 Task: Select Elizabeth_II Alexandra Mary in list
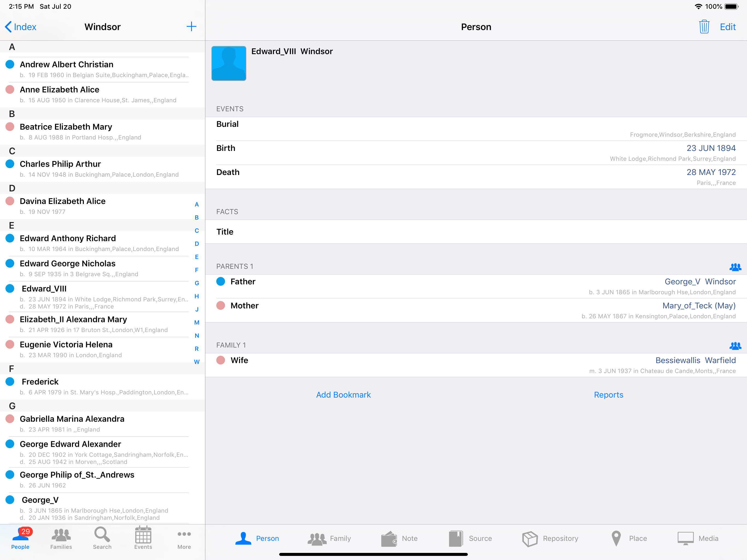(102, 324)
